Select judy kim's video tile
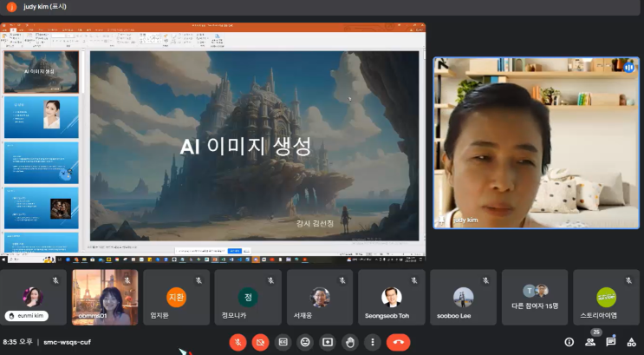This screenshot has width=644, height=355. pyautogui.click(x=537, y=143)
